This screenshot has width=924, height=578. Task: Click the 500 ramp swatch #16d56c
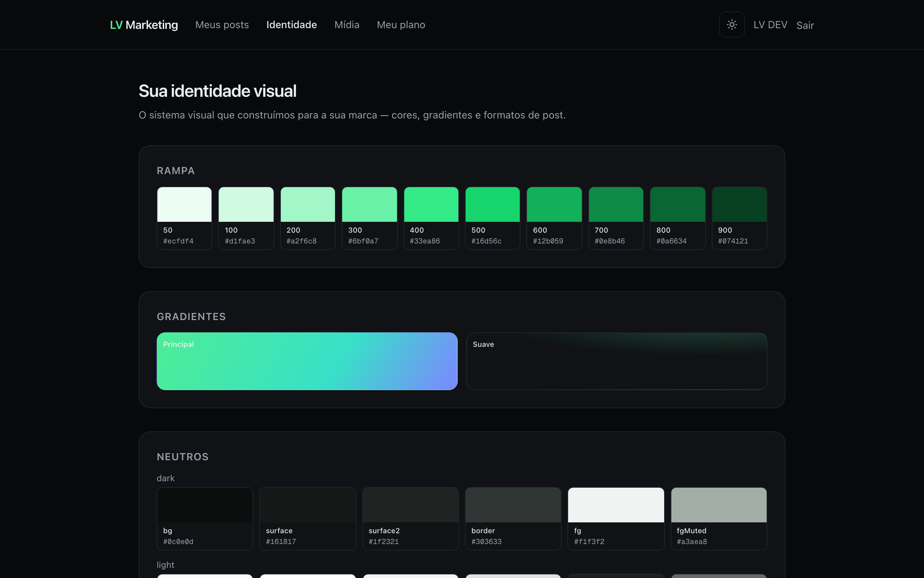[493, 218]
